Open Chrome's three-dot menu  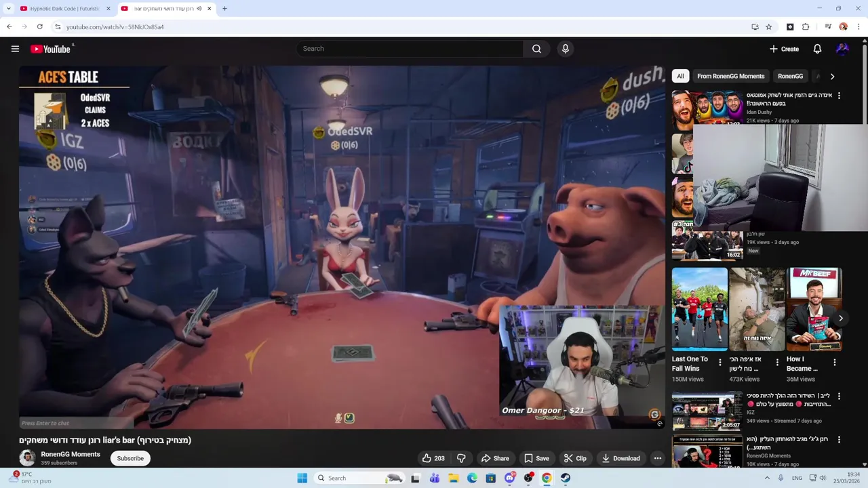(x=859, y=27)
